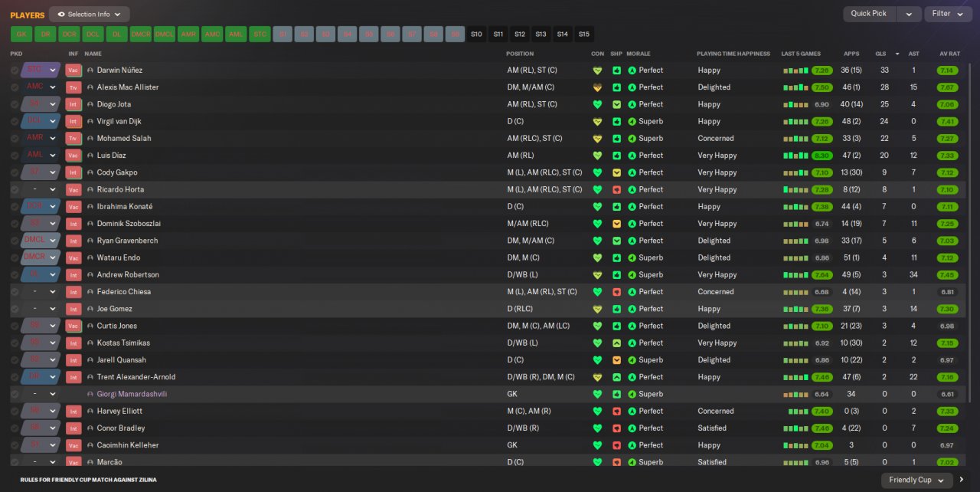Open the Selection Info dropdown
980x492 pixels.
pyautogui.click(x=89, y=14)
